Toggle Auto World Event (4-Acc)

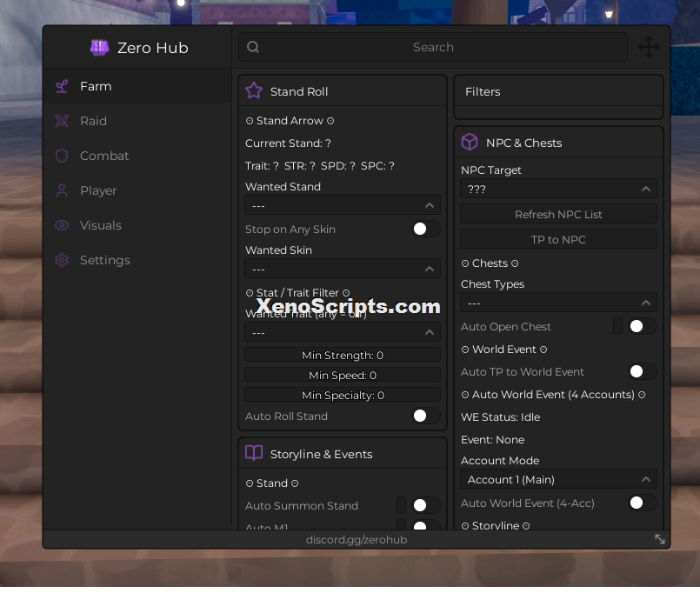click(x=642, y=503)
